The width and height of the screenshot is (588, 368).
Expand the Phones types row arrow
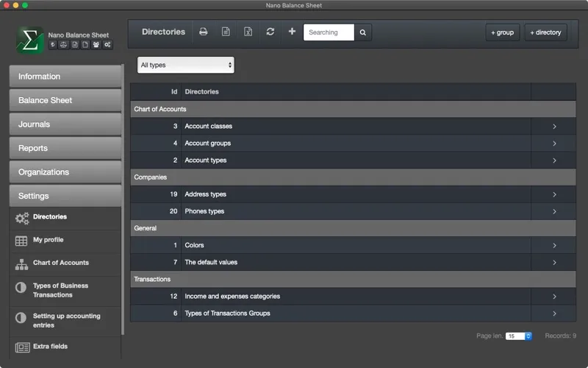[554, 211]
